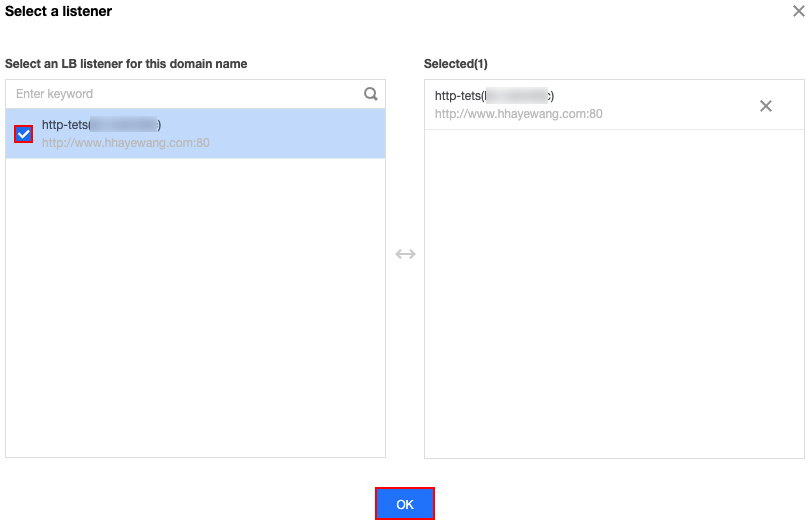The width and height of the screenshot is (809, 520).
Task: Click the "Select an LB listener" label
Action: [x=126, y=64]
